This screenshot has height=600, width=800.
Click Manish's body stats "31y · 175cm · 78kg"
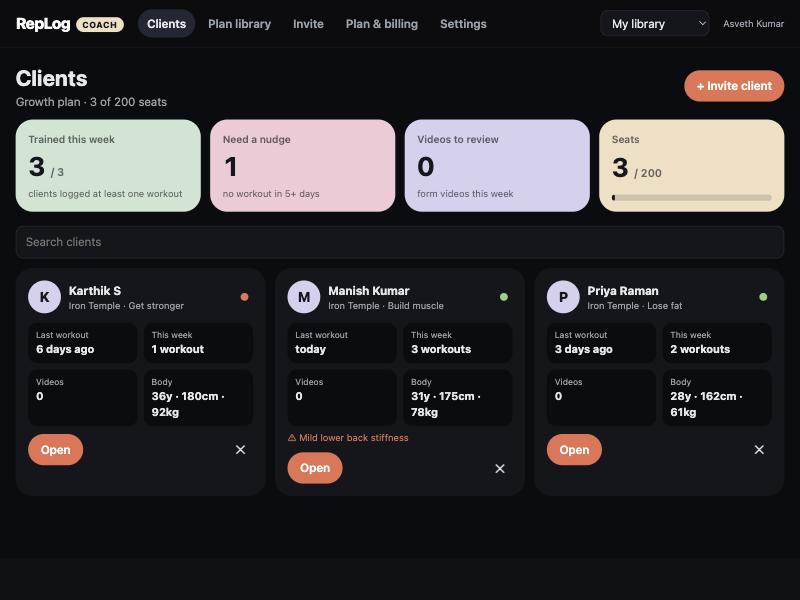(x=445, y=404)
